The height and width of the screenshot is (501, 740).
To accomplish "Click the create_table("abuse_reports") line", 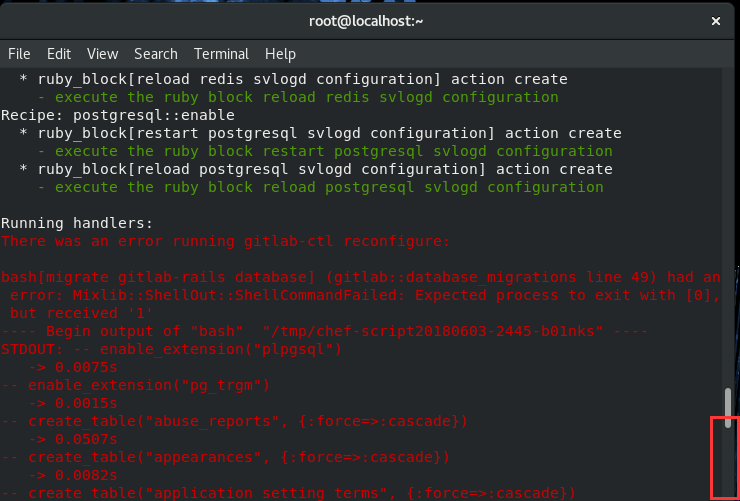I will pos(235,421).
